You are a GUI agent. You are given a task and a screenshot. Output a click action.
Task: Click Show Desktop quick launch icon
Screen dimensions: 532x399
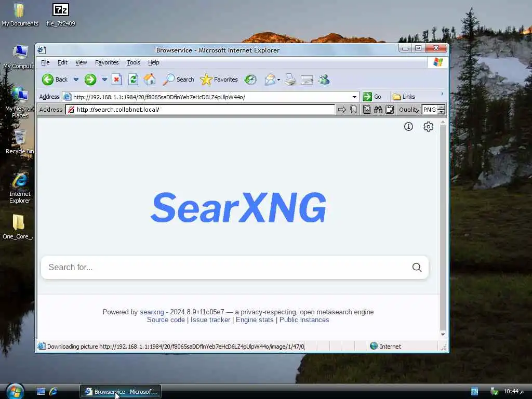click(x=41, y=392)
